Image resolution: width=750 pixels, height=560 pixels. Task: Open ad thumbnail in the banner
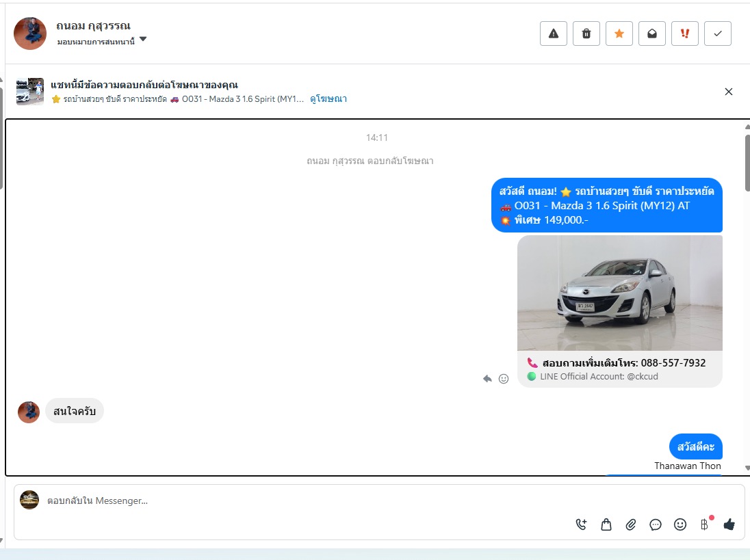(29, 91)
